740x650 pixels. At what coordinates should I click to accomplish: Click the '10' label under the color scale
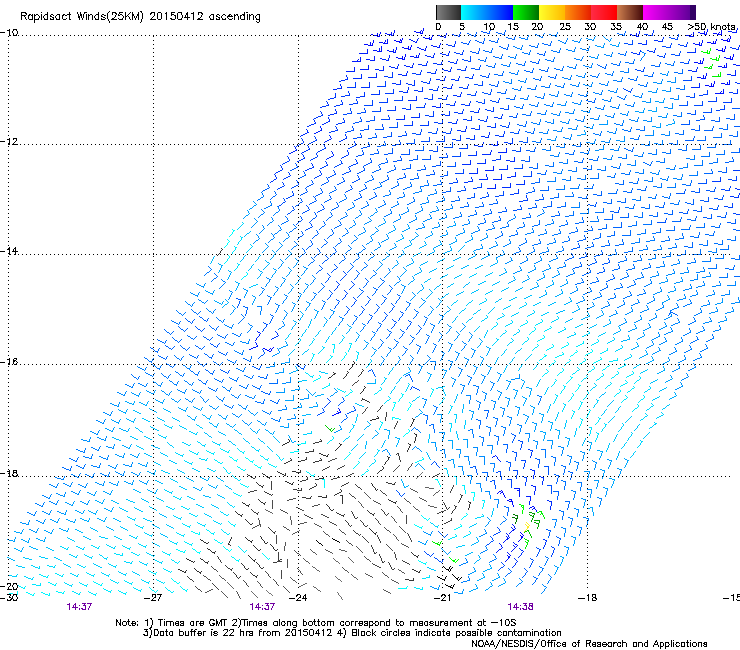click(x=489, y=27)
